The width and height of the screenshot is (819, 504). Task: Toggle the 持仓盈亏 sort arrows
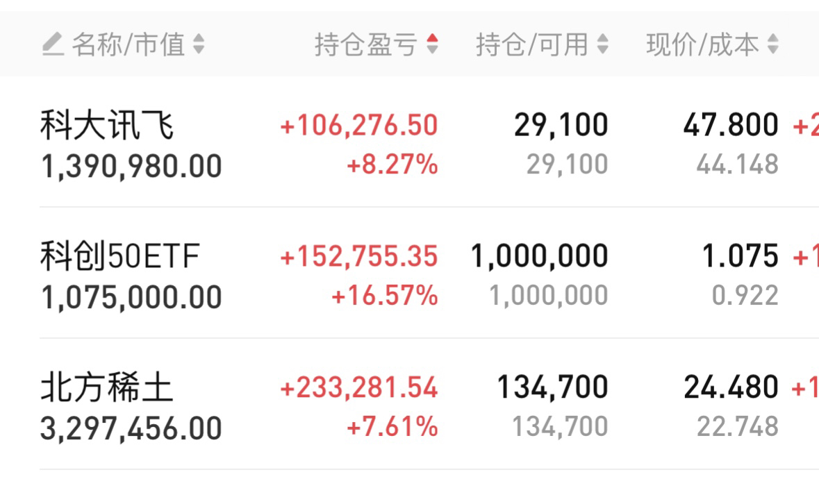coord(432,44)
